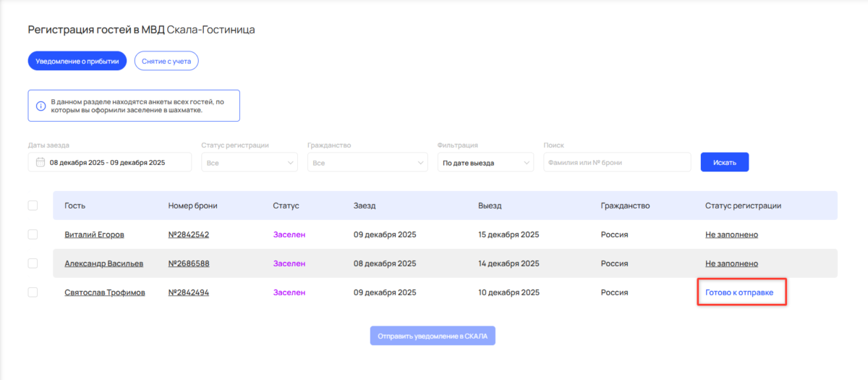Toggle the select-all checkbox in table header
Image resolution: width=868 pixels, height=380 pixels.
click(x=33, y=206)
